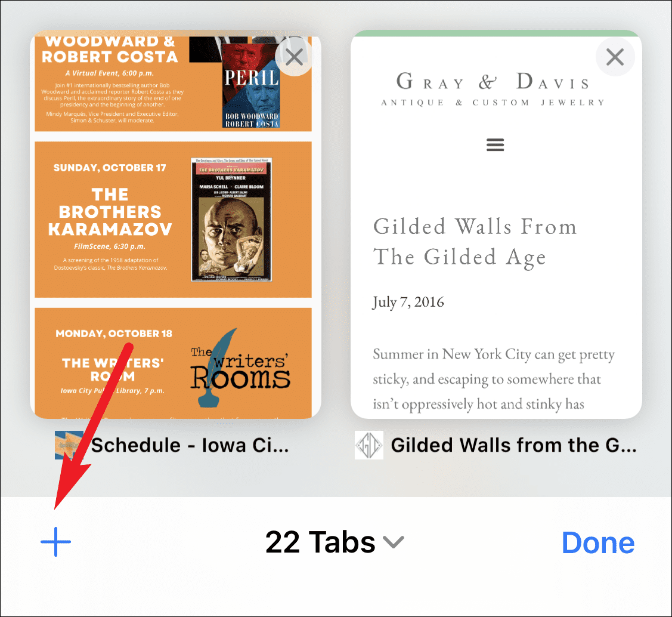Click The Brothers Karamazov movie poster
This screenshot has height=617, width=672.
click(231, 220)
